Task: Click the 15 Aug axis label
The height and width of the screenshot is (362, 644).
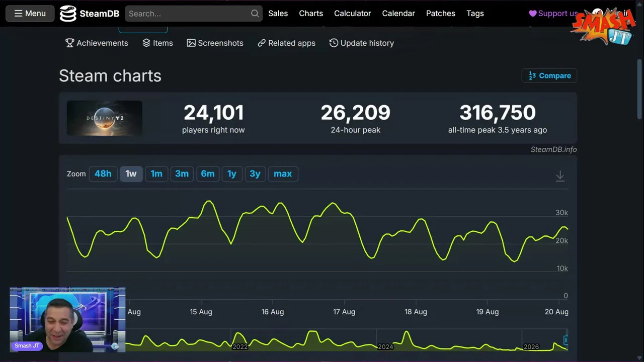Action: point(201,312)
